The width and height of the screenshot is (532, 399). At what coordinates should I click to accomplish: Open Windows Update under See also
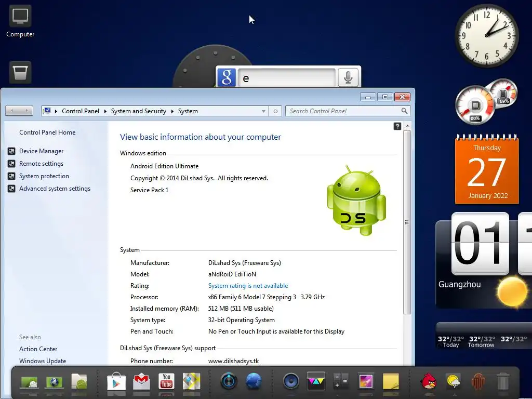pos(43,361)
